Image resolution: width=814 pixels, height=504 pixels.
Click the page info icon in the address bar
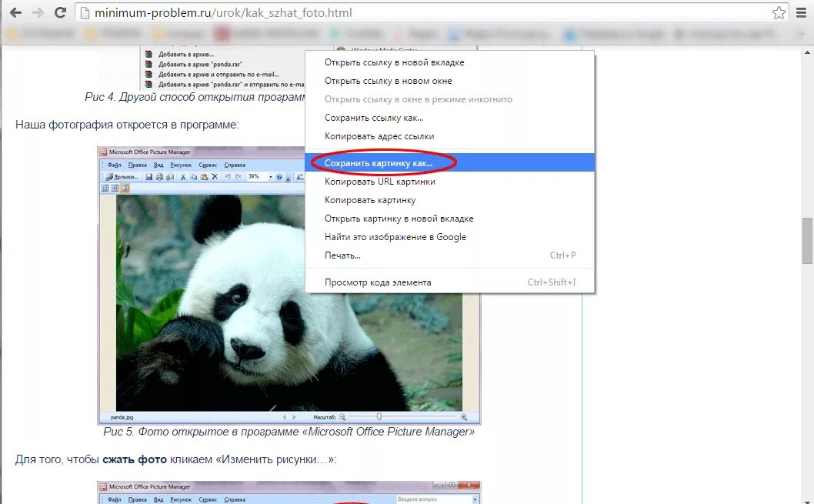(x=85, y=12)
